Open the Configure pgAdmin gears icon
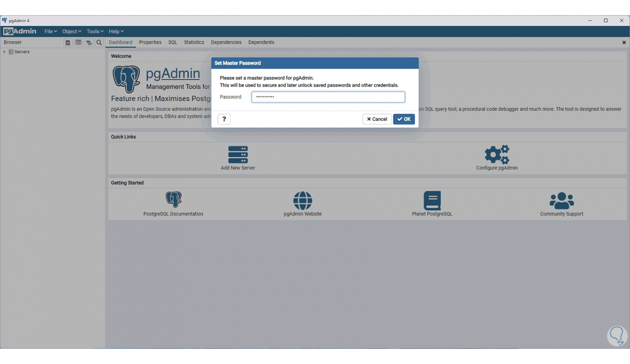 click(497, 155)
